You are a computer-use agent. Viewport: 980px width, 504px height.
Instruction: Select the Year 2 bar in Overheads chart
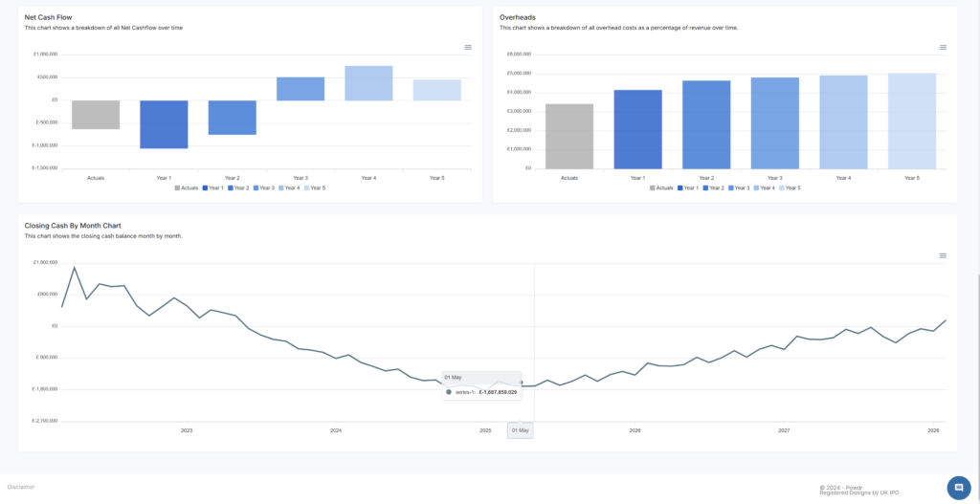point(706,124)
